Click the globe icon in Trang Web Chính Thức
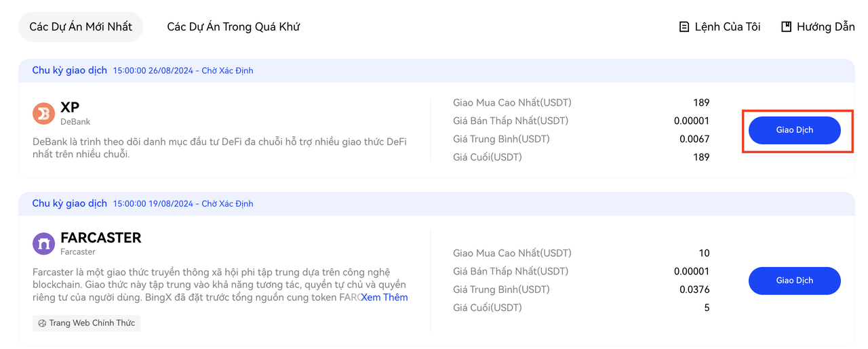 pyautogui.click(x=42, y=323)
